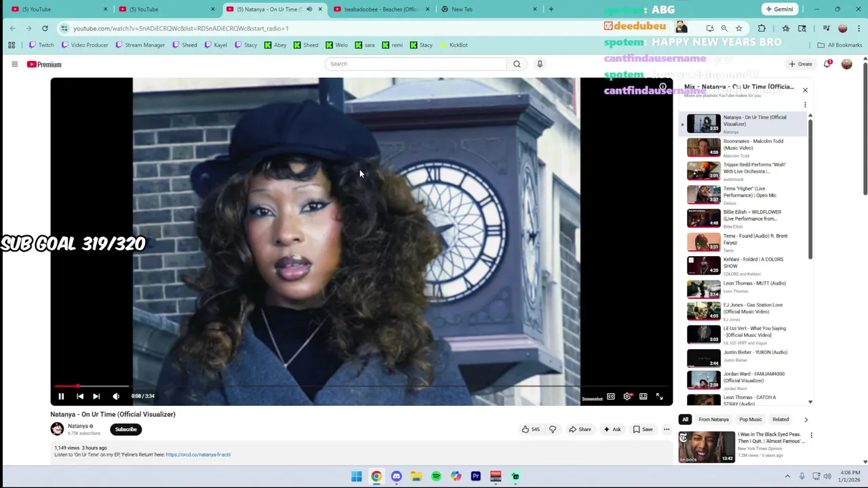868x488 pixels.
Task: Click the magnifier search button
Action: (x=517, y=64)
